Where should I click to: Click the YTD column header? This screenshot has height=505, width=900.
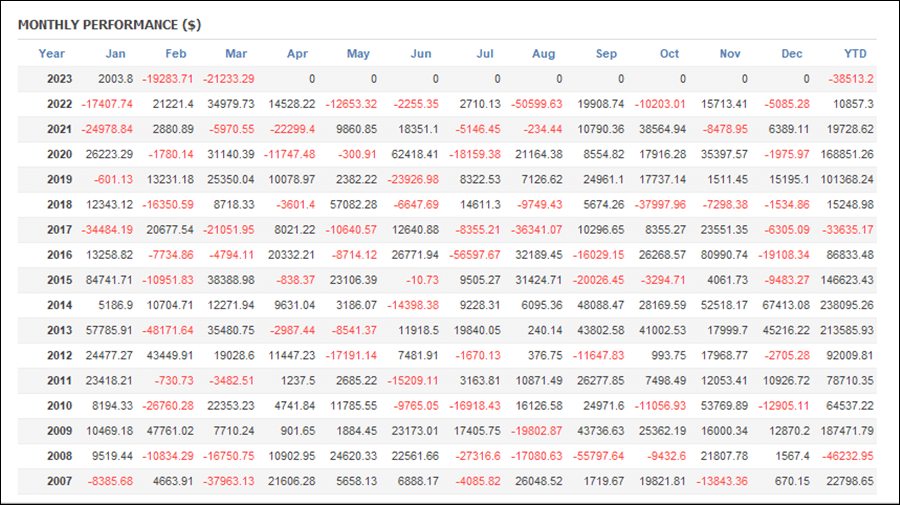tap(855, 54)
